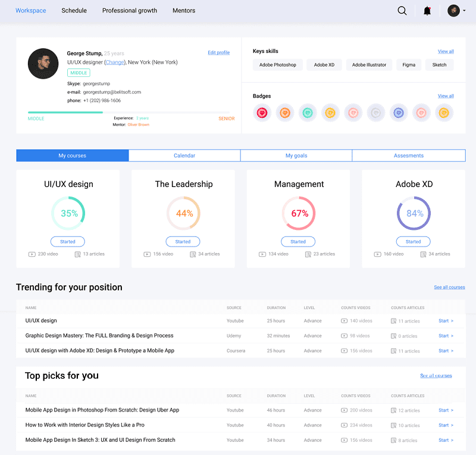Switch to the Calendar tab

click(184, 155)
